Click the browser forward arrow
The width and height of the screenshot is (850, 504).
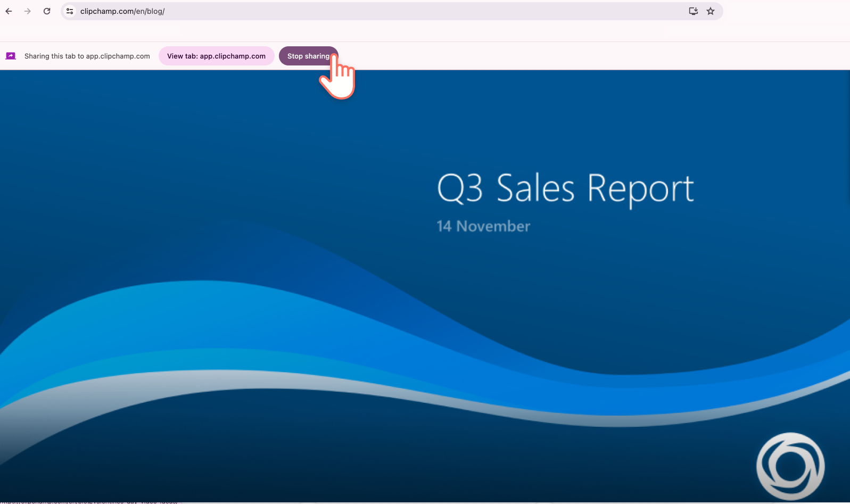(28, 11)
